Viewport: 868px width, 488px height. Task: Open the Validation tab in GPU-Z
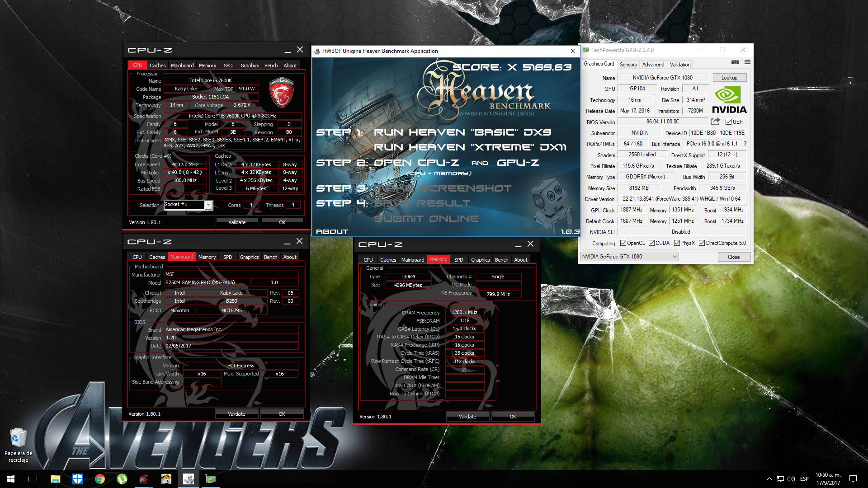pos(680,65)
